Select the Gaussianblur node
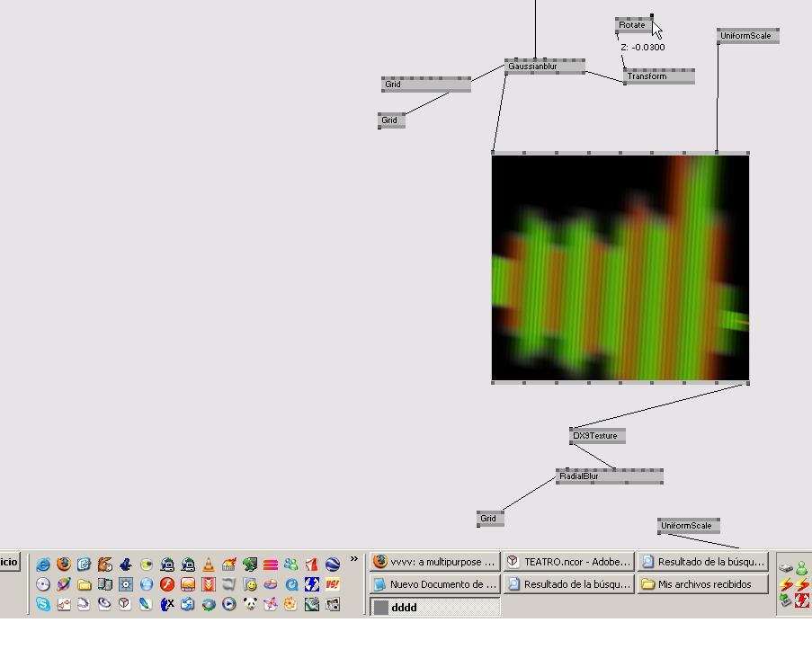The height and width of the screenshot is (658, 812). 545,67
